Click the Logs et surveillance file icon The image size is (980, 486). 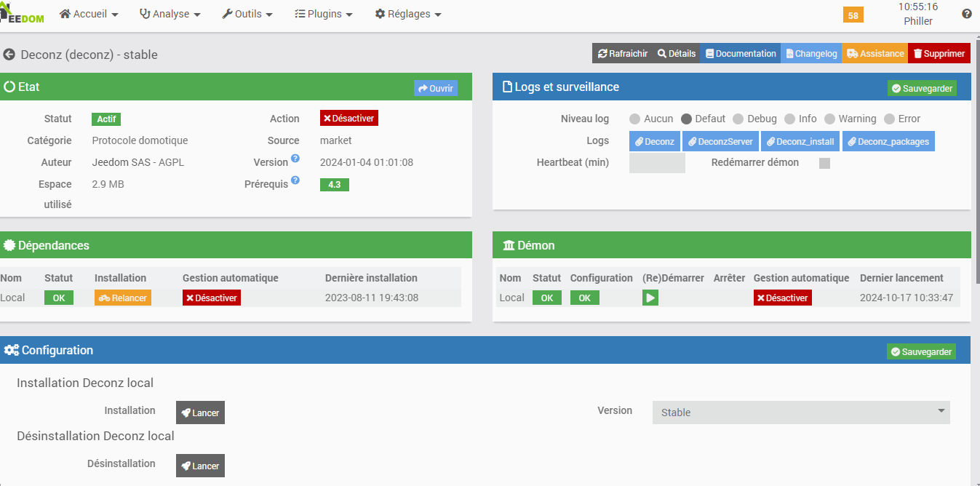(x=507, y=87)
